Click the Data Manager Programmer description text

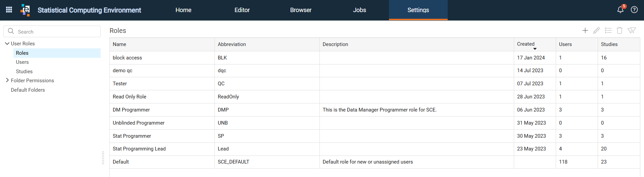click(380, 110)
